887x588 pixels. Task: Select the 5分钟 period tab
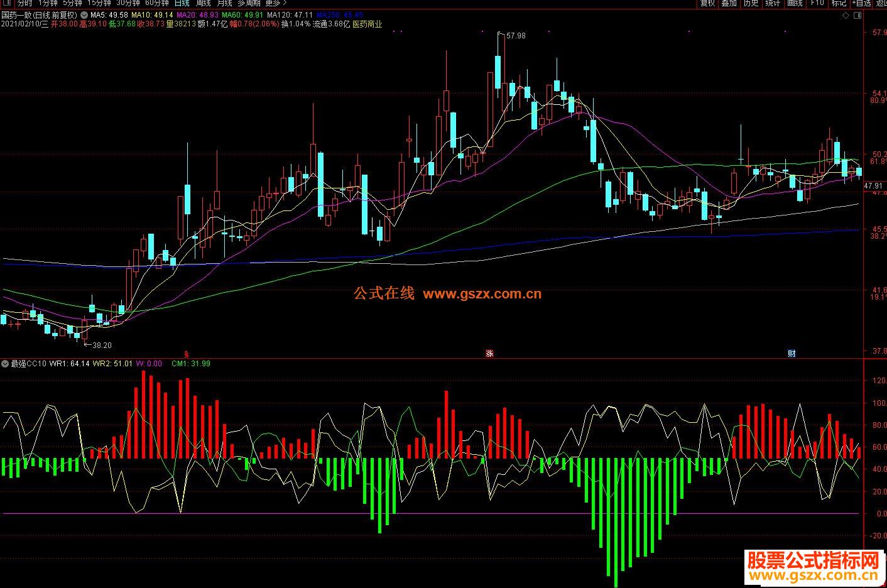click(x=73, y=3)
